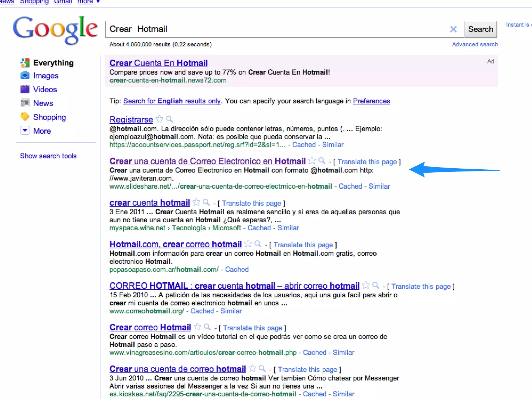Switch to Videos results in the sidebar
532x399 pixels.
tap(45, 89)
